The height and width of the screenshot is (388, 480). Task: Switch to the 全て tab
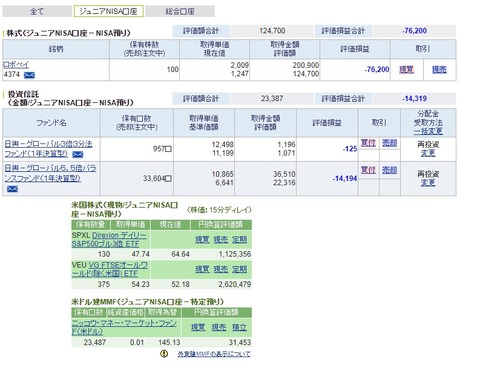point(37,11)
